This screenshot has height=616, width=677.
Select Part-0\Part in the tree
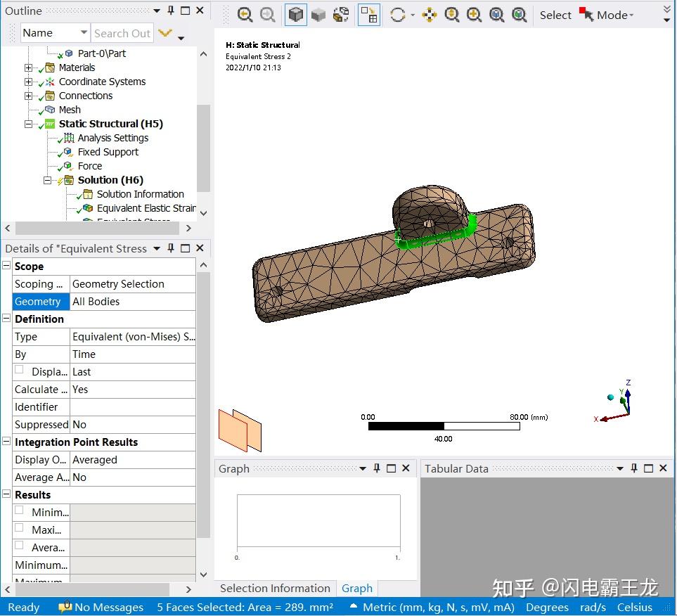(101, 53)
